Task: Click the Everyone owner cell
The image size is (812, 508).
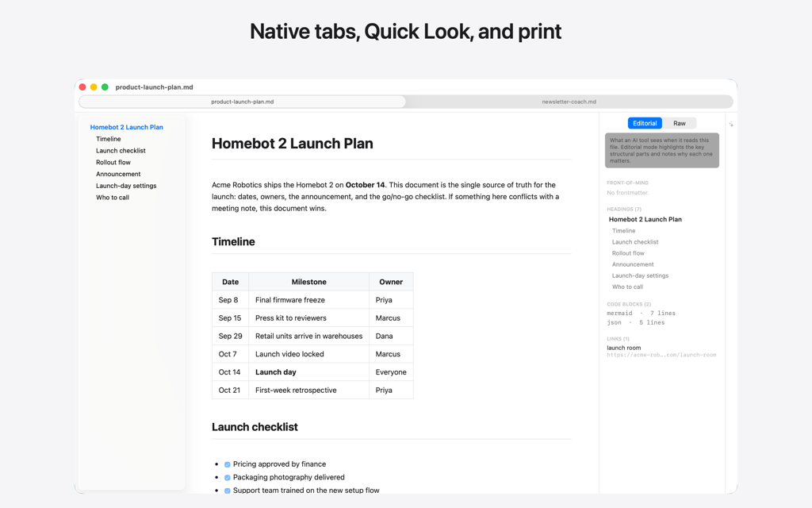Action: pyautogui.click(x=391, y=372)
